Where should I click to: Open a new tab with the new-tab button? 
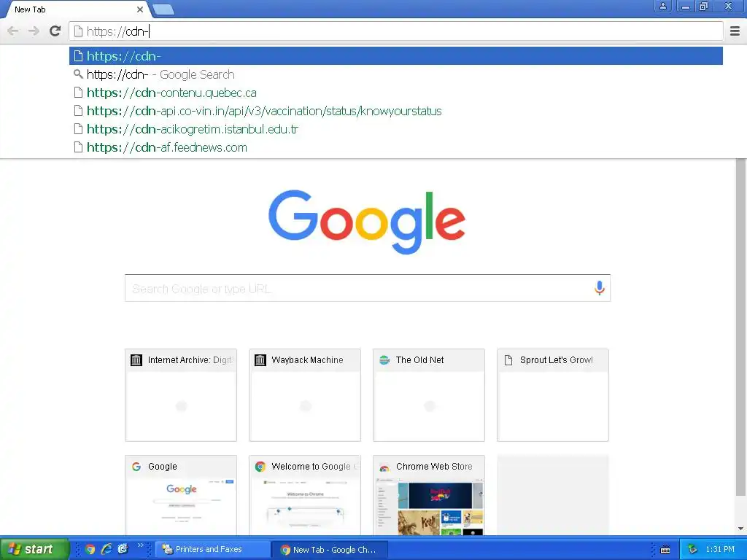coord(163,9)
